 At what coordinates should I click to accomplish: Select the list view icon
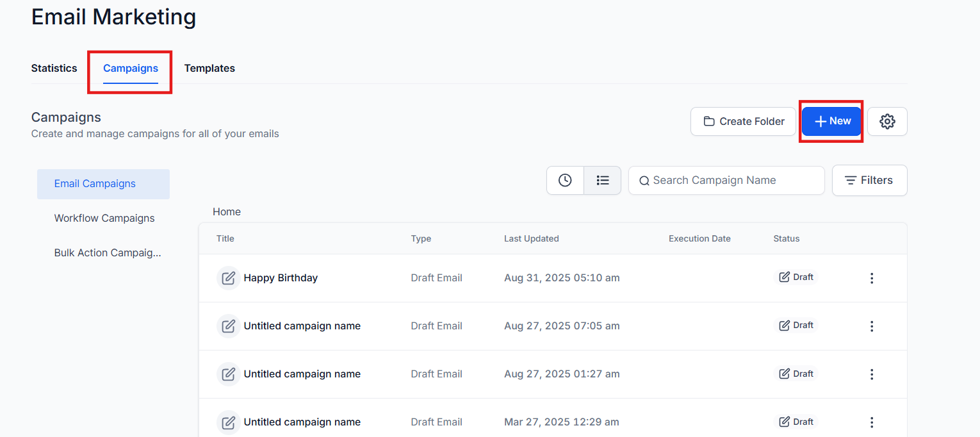pyautogui.click(x=602, y=181)
